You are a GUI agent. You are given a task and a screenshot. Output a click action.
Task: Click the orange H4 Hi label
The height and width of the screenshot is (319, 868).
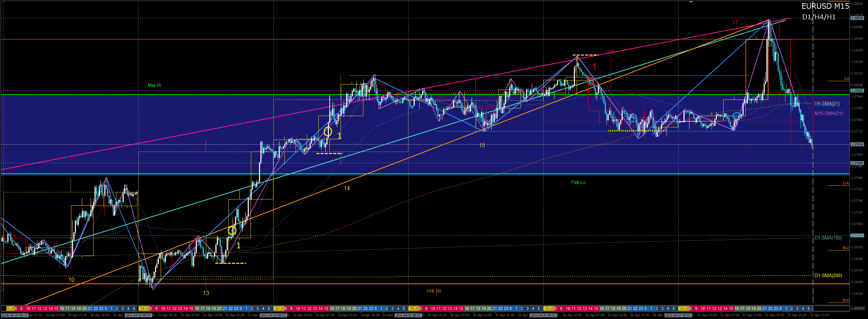pos(434,291)
